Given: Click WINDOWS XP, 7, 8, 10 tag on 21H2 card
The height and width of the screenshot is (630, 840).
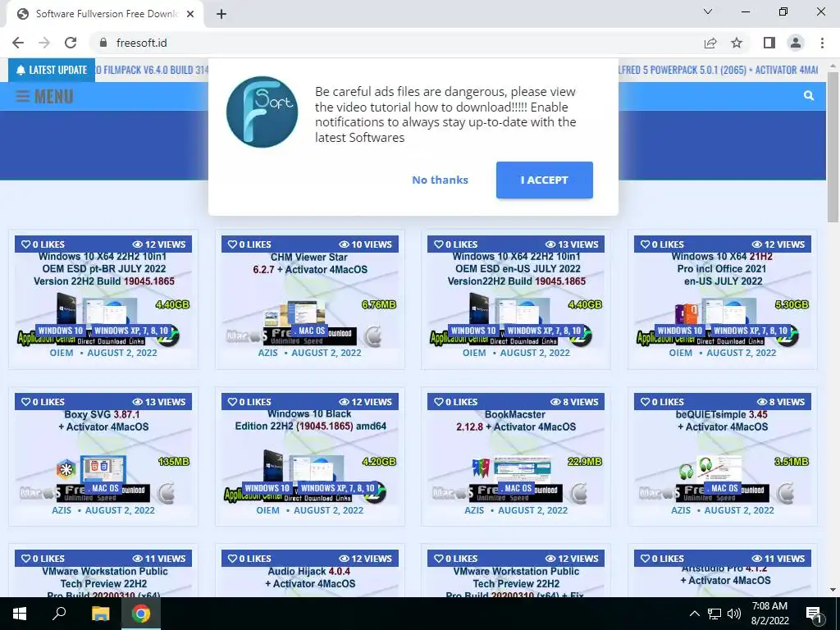Looking at the screenshot, I should coord(751,331).
